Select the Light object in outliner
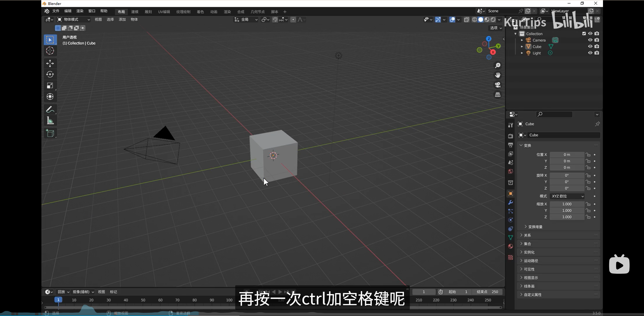Viewport: 644px width, 316px height. (x=537, y=53)
